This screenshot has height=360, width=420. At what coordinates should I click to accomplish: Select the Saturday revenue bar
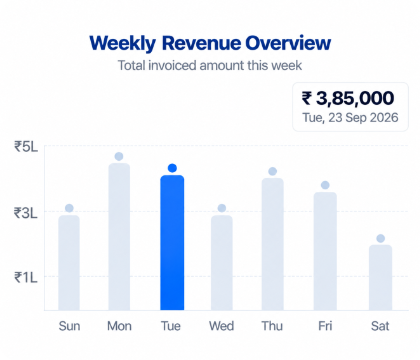click(380, 278)
